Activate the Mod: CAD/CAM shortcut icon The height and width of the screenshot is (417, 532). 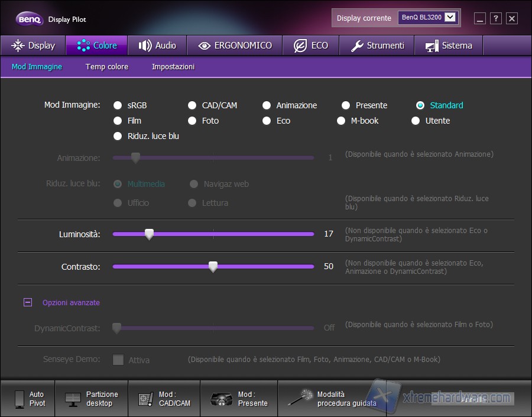pos(145,399)
